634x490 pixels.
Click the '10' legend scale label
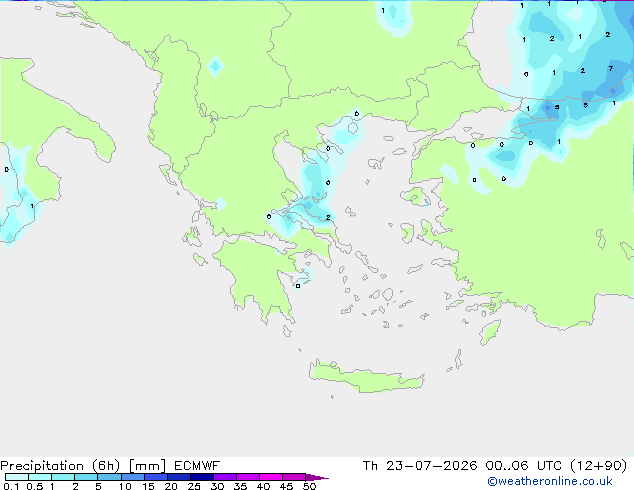(125, 486)
